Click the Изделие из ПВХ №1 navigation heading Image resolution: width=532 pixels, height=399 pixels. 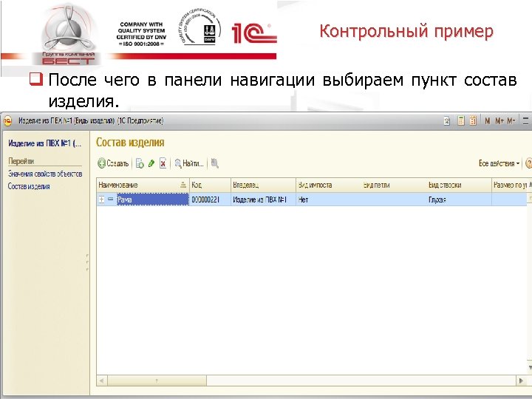tap(44, 143)
